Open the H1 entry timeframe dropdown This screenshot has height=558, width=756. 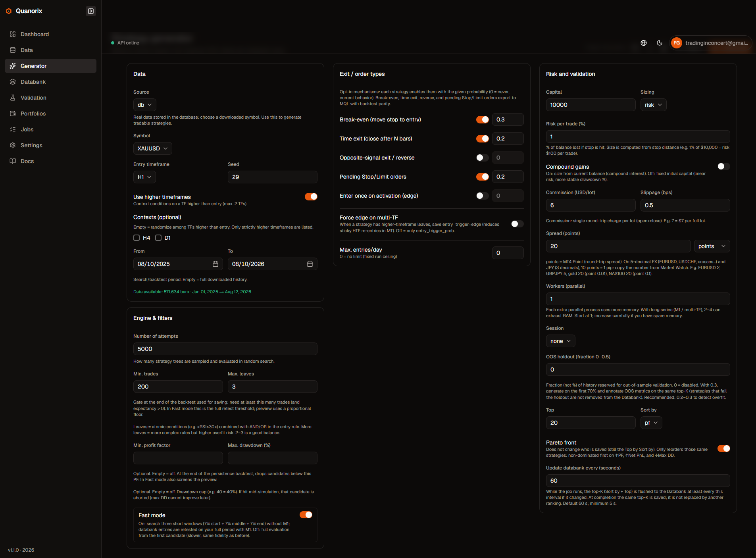pos(144,177)
